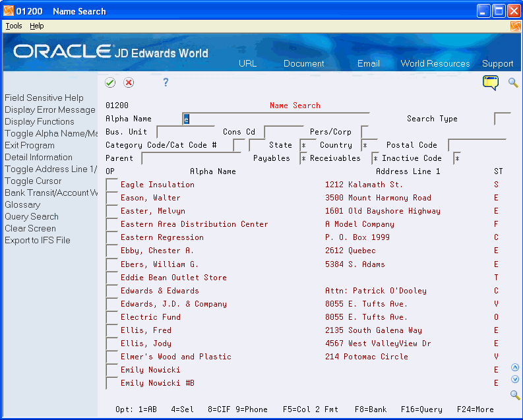Select 'Edwards, J.D. & Company' name
Image resolution: width=523 pixels, height=420 pixels.
[173, 304]
